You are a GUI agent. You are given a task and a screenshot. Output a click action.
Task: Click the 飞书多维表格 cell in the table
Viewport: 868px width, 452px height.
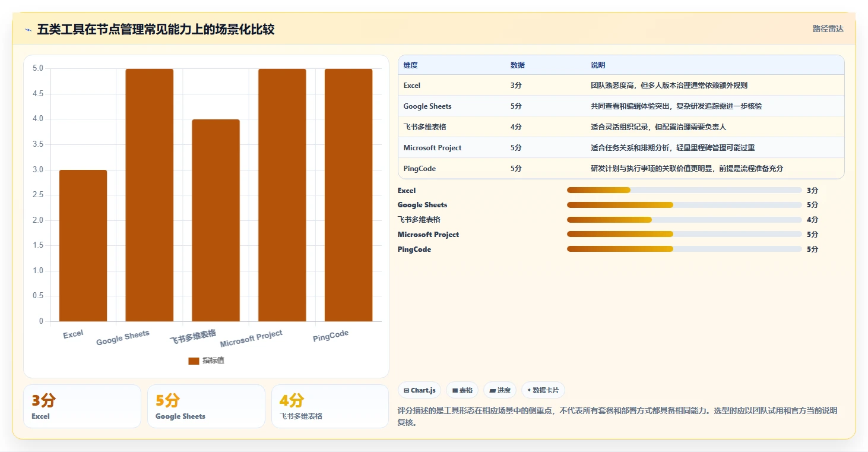click(x=425, y=127)
